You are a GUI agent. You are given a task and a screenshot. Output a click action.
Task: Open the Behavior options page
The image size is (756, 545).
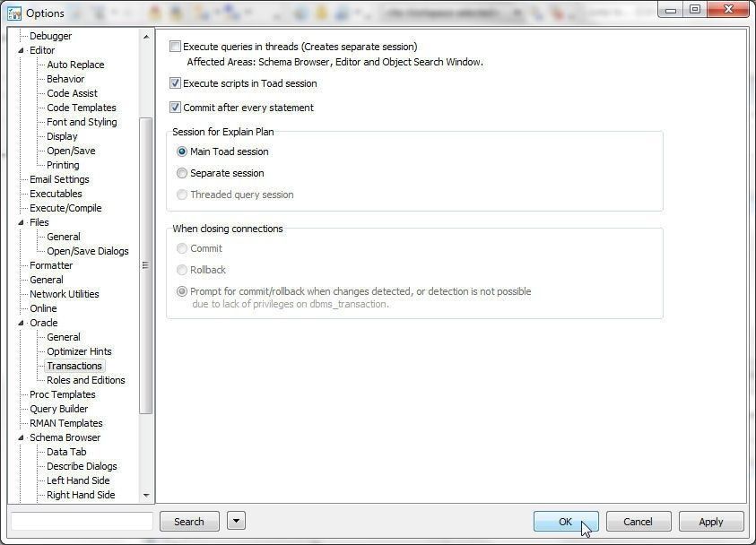[x=65, y=79]
